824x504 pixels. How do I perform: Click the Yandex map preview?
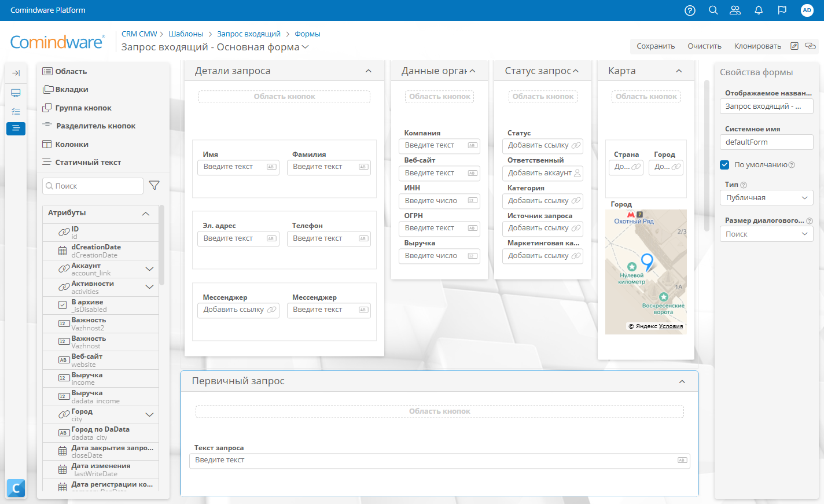[x=646, y=272]
